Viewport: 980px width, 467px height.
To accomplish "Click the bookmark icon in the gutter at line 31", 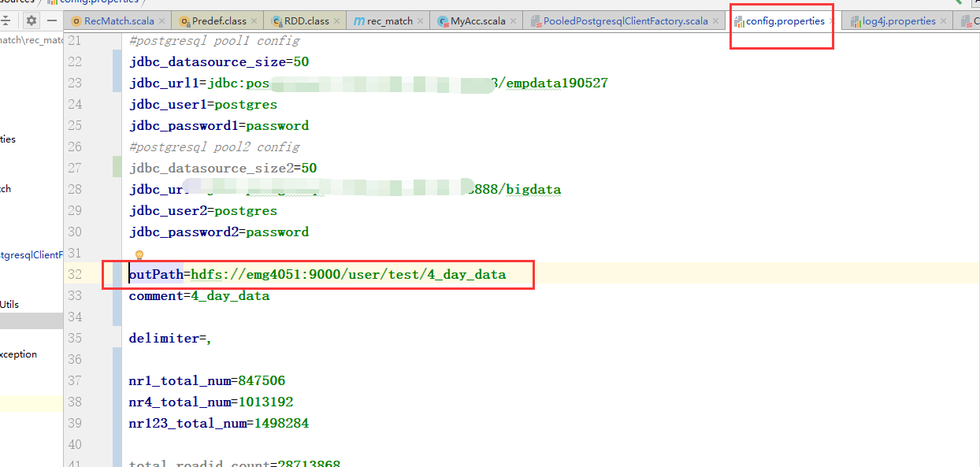I will 139,254.
